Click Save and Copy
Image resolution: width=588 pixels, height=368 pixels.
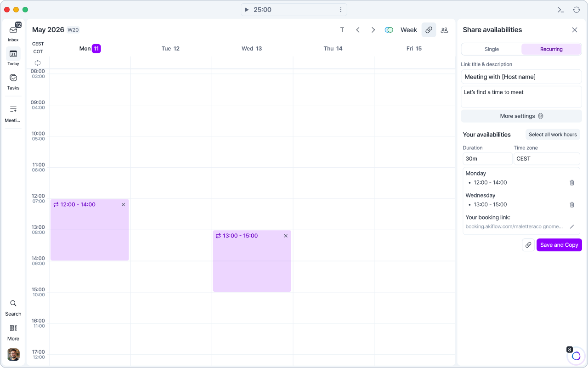point(559,245)
